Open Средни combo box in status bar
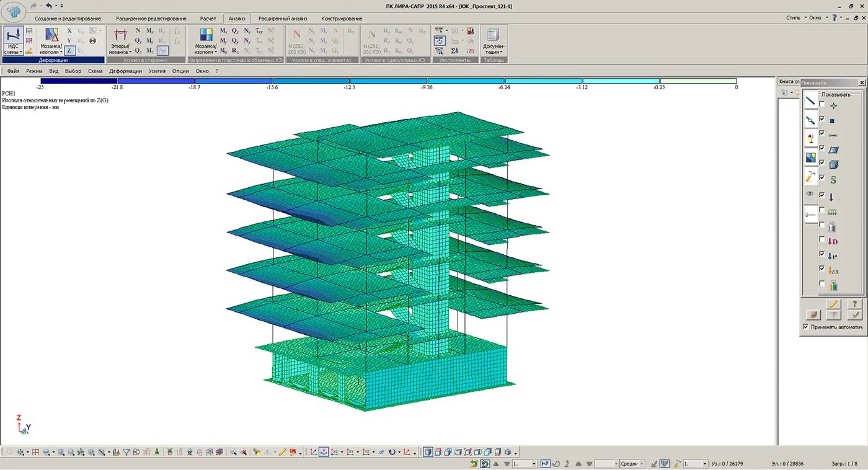Viewport: 868px width, 470px height. tap(632, 464)
